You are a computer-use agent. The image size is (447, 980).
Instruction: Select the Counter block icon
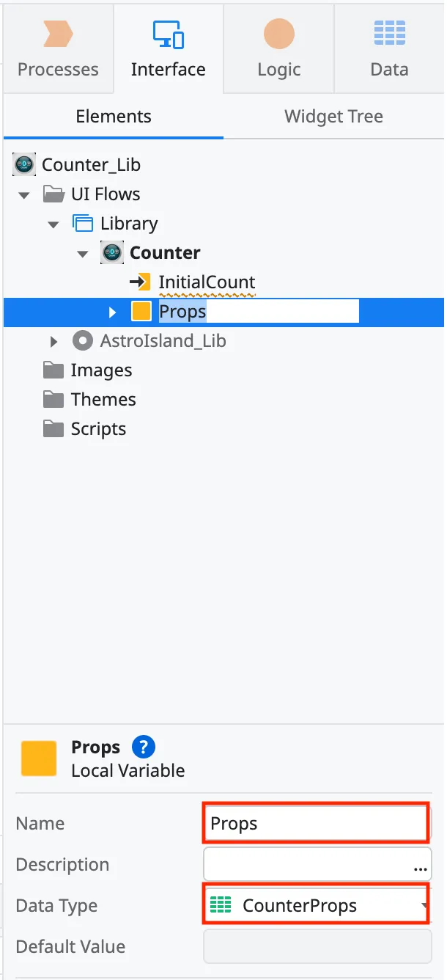pos(111,252)
